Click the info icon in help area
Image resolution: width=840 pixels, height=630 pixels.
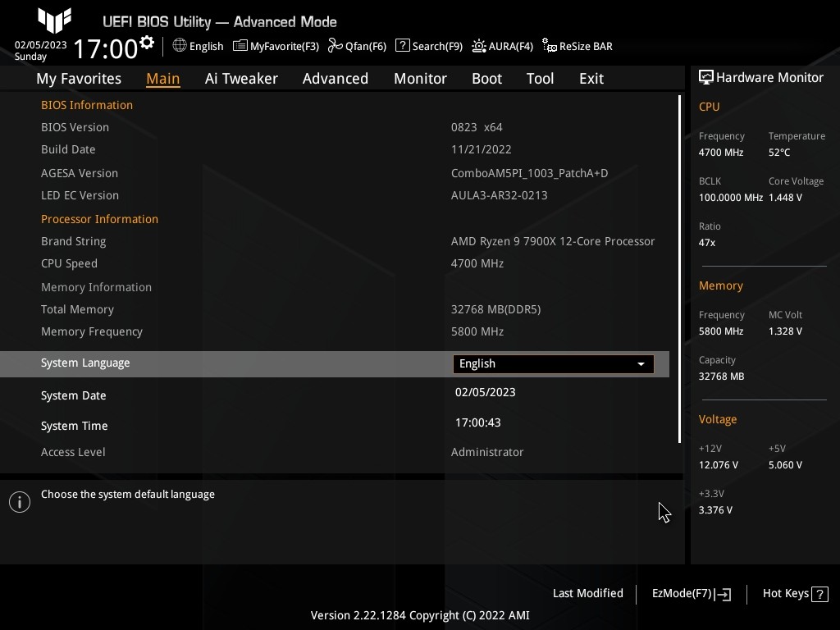pyautogui.click(x=20, y=502)
